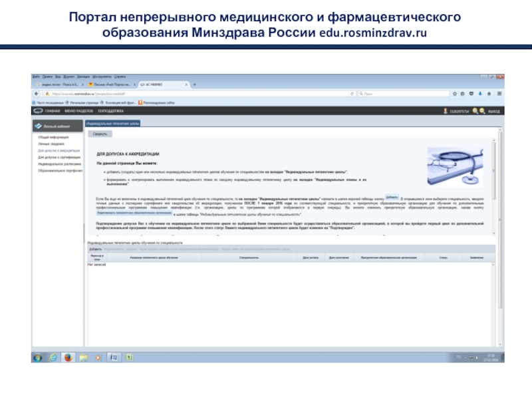532x399 pixels.
Task: Open Internet Explorer from the taskbar
Action: pyautogui.click(x=53, y=358)
